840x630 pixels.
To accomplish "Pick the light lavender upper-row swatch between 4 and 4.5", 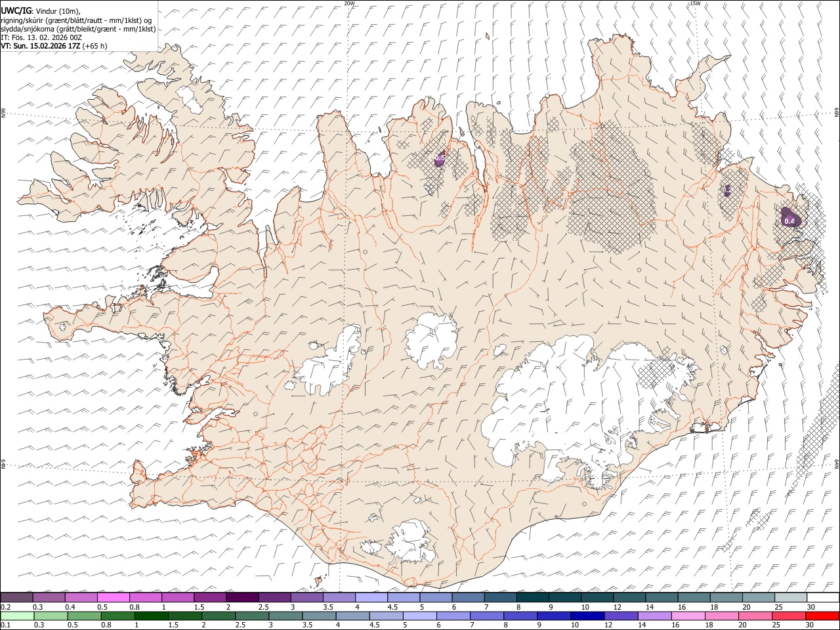I will (x=371, y=597).
